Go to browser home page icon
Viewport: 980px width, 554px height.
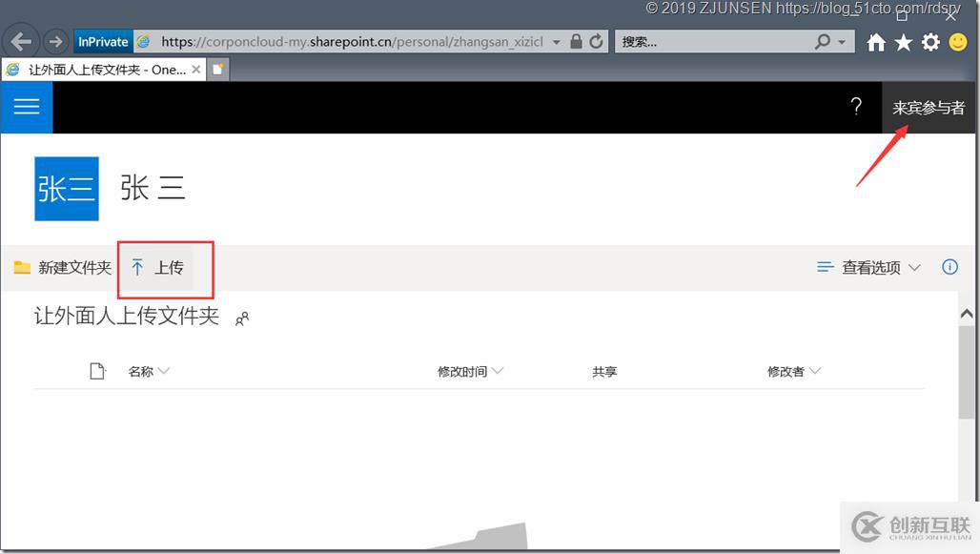click(876, 43)
